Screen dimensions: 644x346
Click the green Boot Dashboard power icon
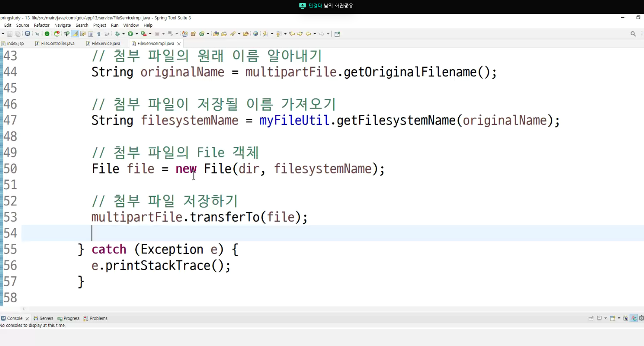(x=47, y=34)
